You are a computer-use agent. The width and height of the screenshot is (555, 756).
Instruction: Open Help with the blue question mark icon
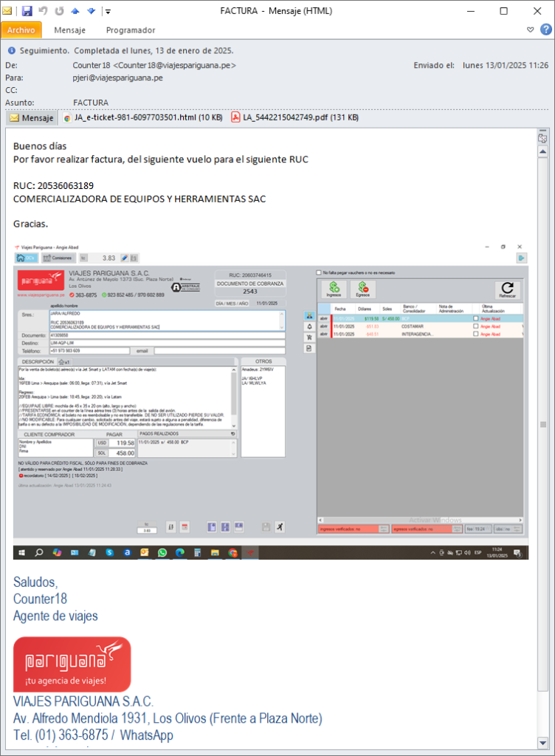click(546, 30)
